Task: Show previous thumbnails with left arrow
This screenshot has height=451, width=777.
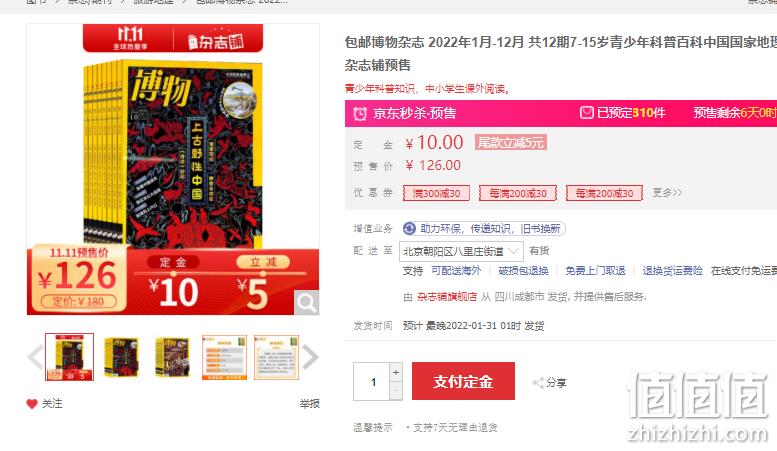Action: (35, 357)
